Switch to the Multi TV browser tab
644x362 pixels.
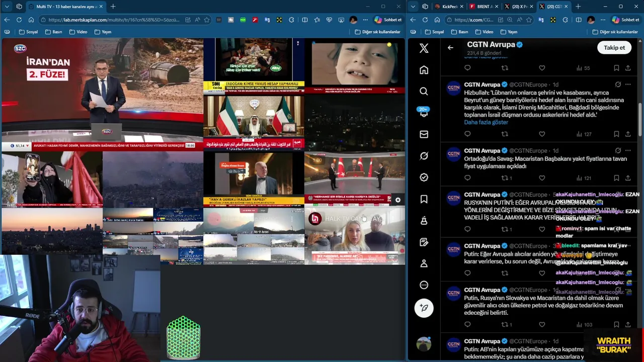pyautogui.click(x=66, y=7)
